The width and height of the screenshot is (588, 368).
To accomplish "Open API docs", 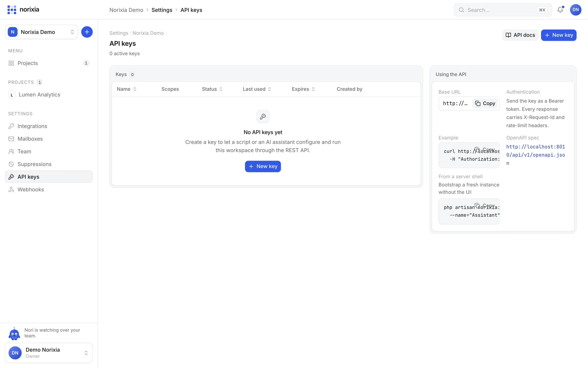I will point(520,35).
